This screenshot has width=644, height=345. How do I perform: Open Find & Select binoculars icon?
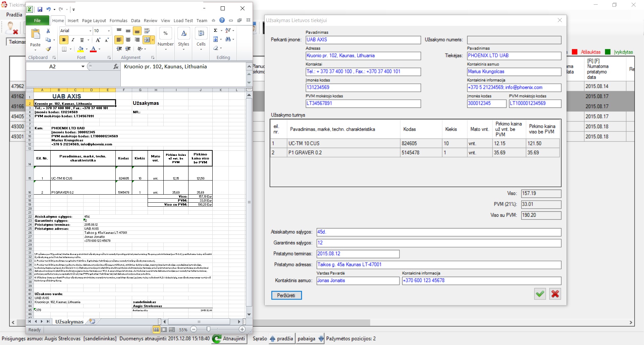tap(228, 39)
